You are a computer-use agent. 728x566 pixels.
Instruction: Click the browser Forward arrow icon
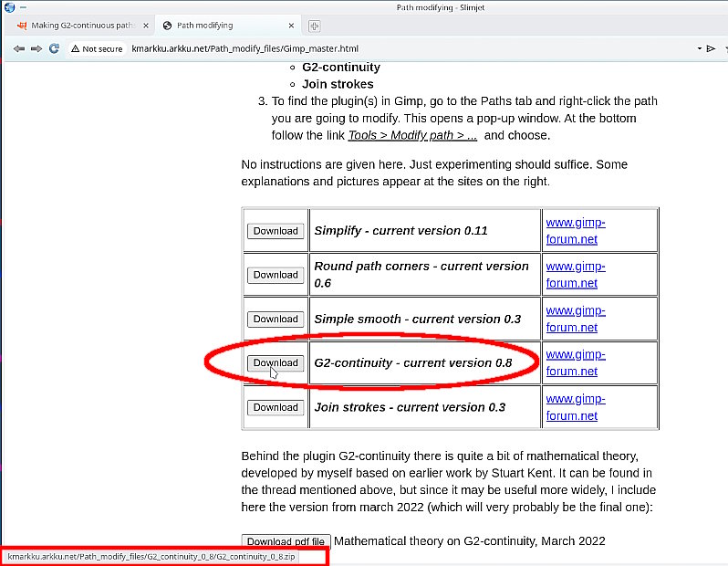point(36,48)
